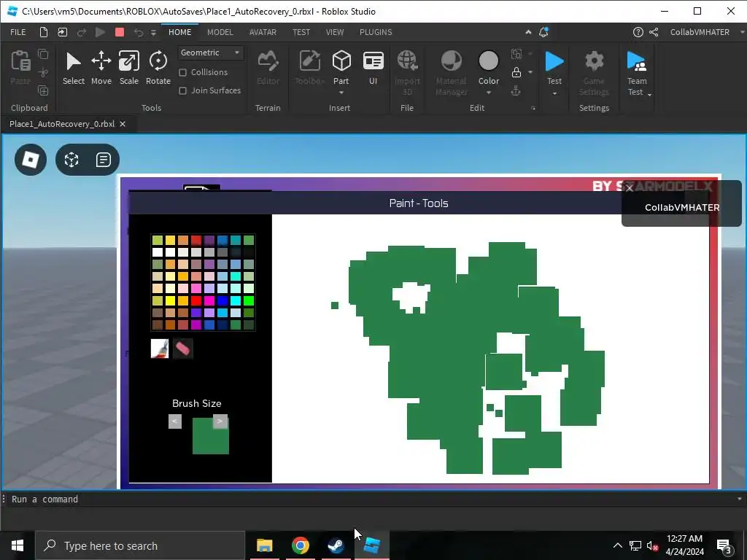Image resolution: width=747 pixels, height=560 pixels.
Task: Expand the command bar history dropdown
Action: click(740, 499)
